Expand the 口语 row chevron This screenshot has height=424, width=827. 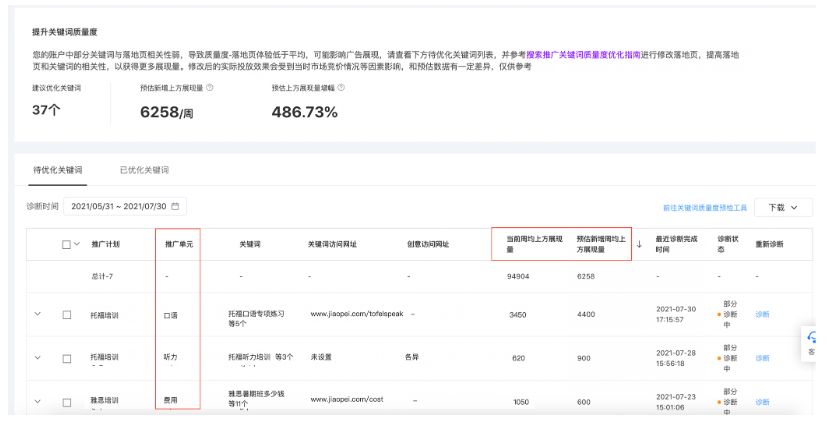click(37, 314)
